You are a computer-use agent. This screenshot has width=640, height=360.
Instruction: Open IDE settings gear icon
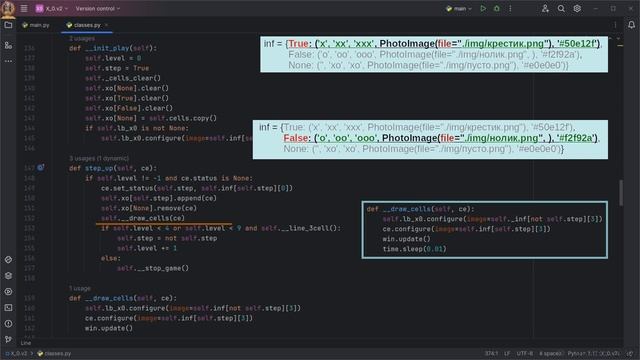(x=577, y=9)
